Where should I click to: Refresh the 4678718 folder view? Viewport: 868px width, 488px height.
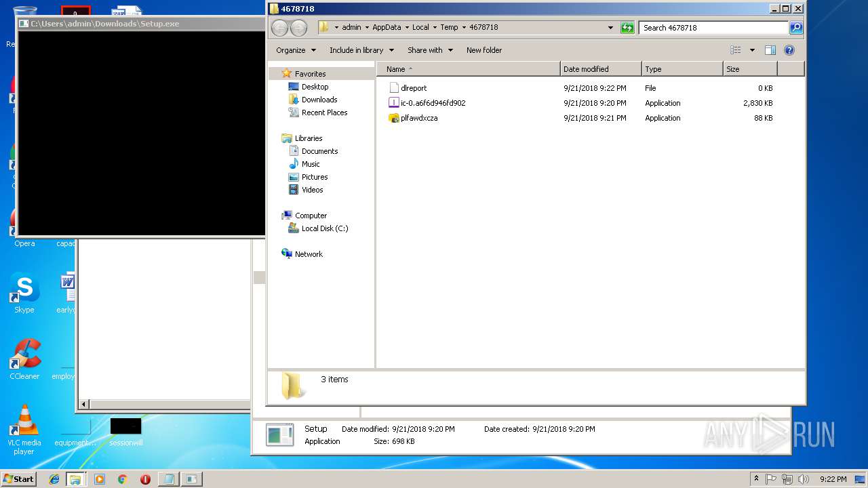[627, 28]
